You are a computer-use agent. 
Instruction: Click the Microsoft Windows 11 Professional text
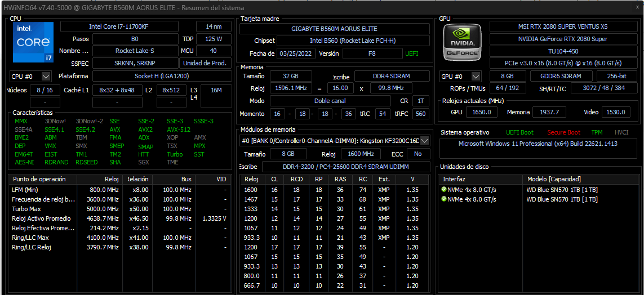(538, 144)
